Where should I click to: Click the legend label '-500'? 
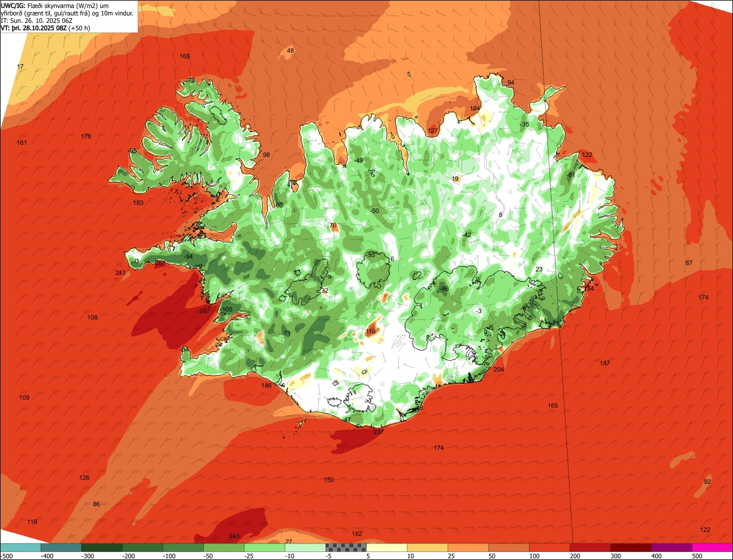pos(7,556)
